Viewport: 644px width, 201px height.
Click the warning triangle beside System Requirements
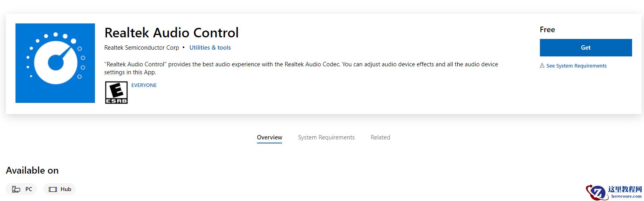pyautogui.click(x=542, y=66)
